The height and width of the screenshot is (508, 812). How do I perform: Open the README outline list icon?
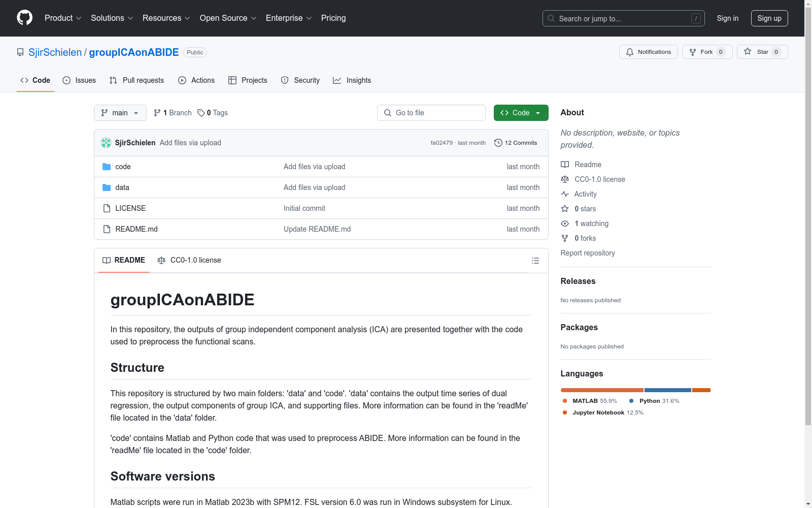pyautogui.click(x=535, y=261)
